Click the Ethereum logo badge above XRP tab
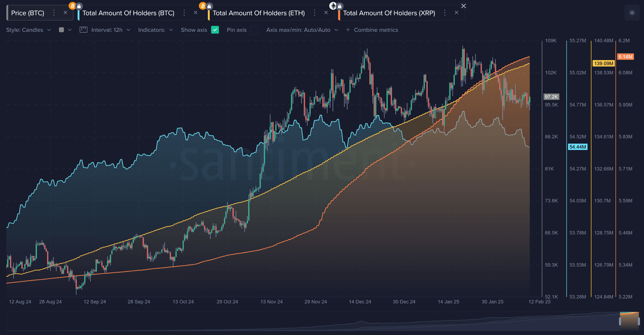The width and height of the screenshot is (644, 335). click(333, 6)
